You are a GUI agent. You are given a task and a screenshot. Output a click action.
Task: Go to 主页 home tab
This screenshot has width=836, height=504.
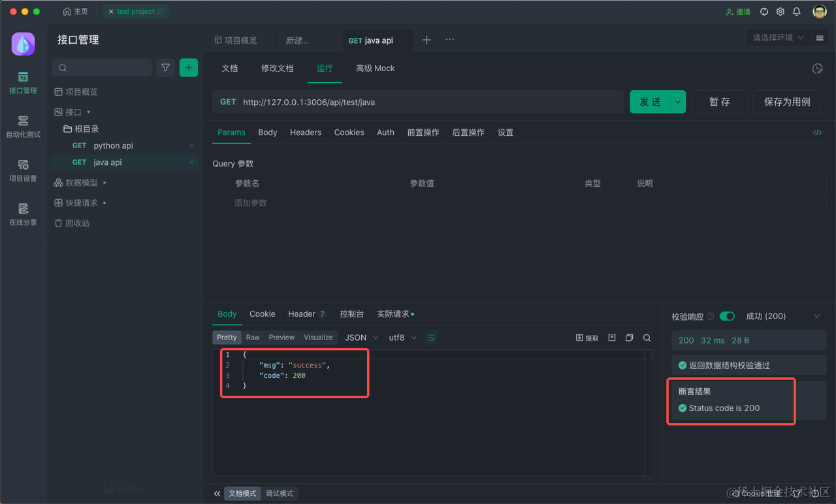point(75,12)
